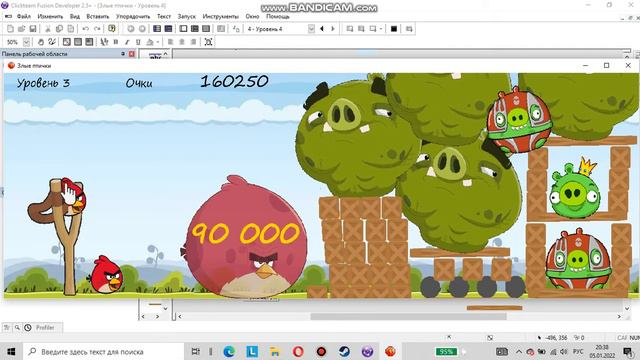Click the red bird on slingshot
The height and width of the screenshot is (360, 640).
74,197
